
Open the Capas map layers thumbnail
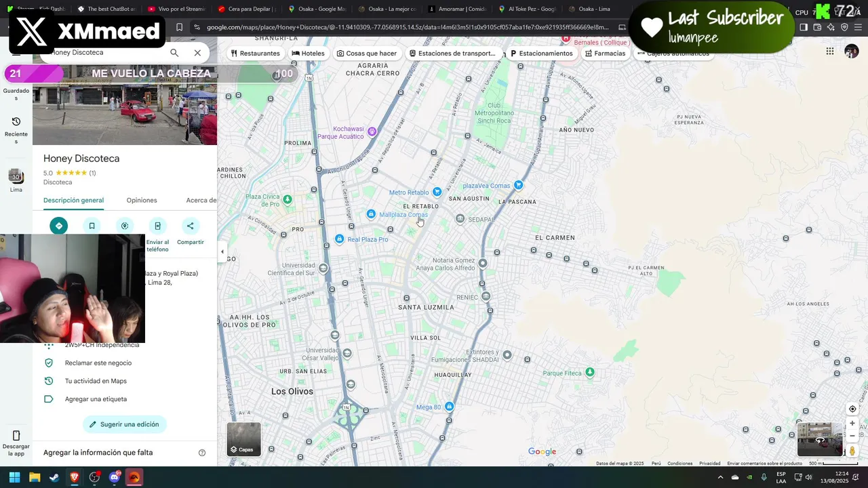coord(244,439)
